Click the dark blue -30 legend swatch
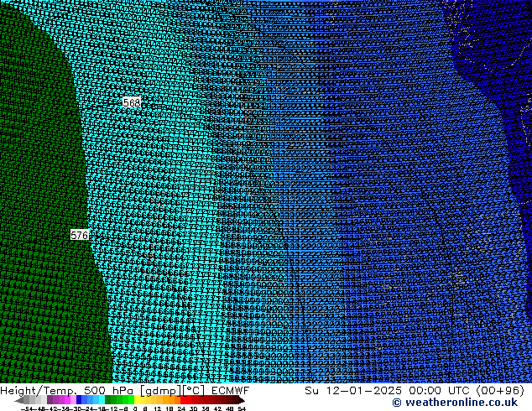The height and width of the screenshot is (411, 532). click(79, 399)
